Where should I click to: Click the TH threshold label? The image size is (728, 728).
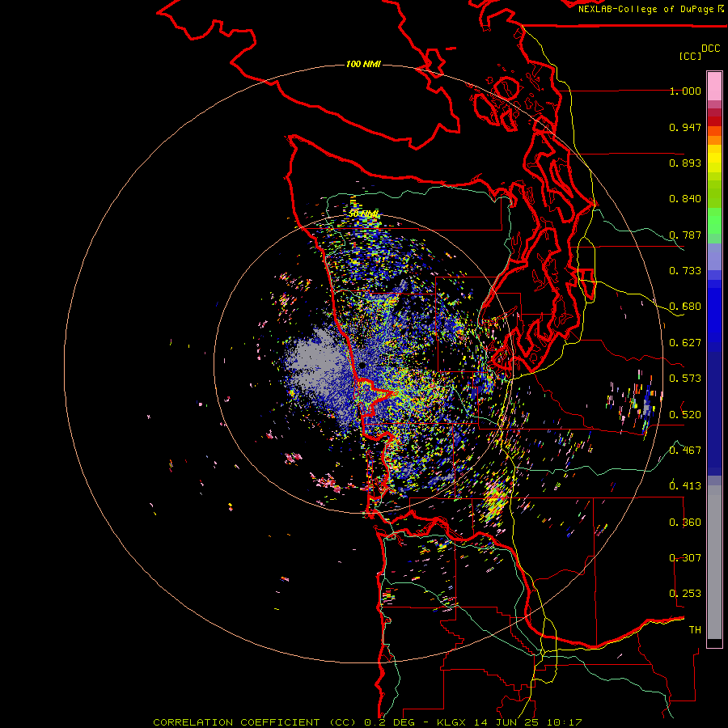(695, 630)
